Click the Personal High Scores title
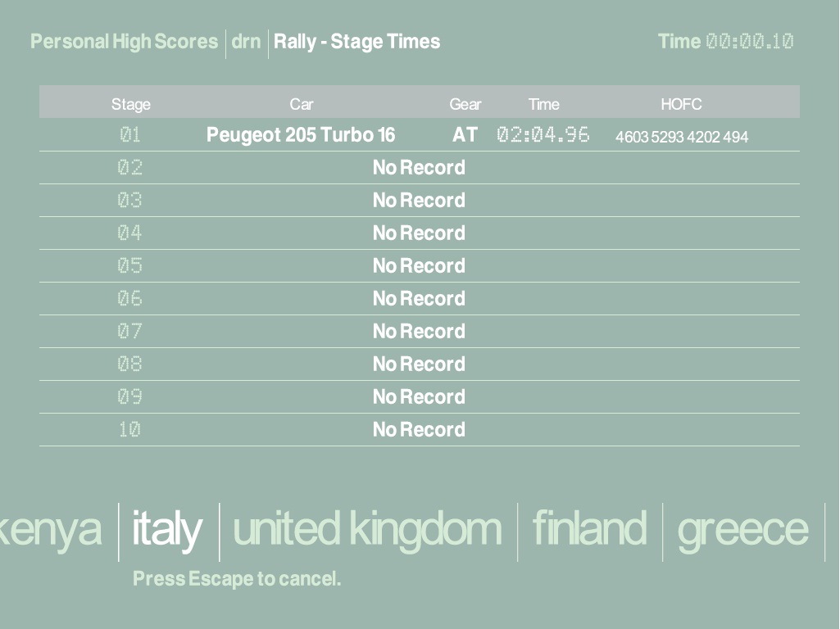The width and height of the screenshot is (840, 629). (x=125, y=42)
